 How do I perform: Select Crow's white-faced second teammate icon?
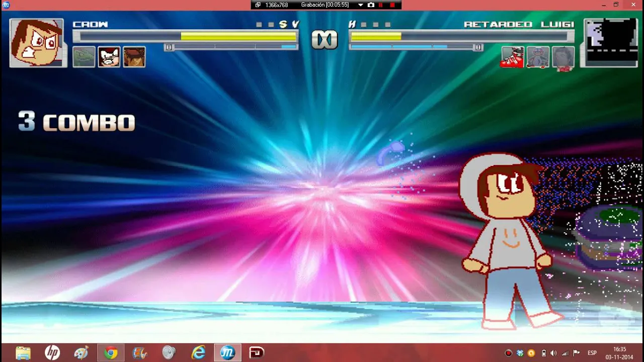coord(109,57)
